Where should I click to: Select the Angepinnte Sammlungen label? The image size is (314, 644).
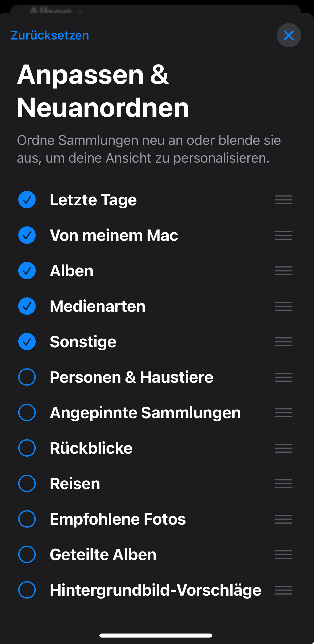[x=145, y=413]
